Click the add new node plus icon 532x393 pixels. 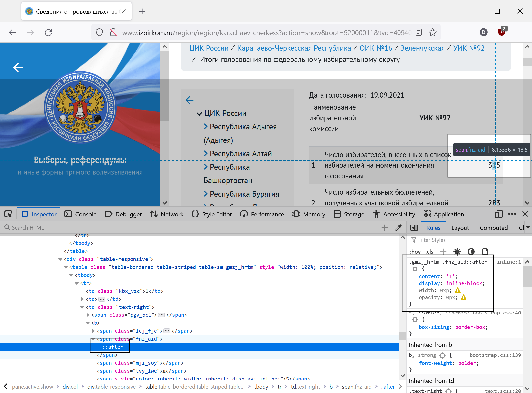(x=384, y=228)
